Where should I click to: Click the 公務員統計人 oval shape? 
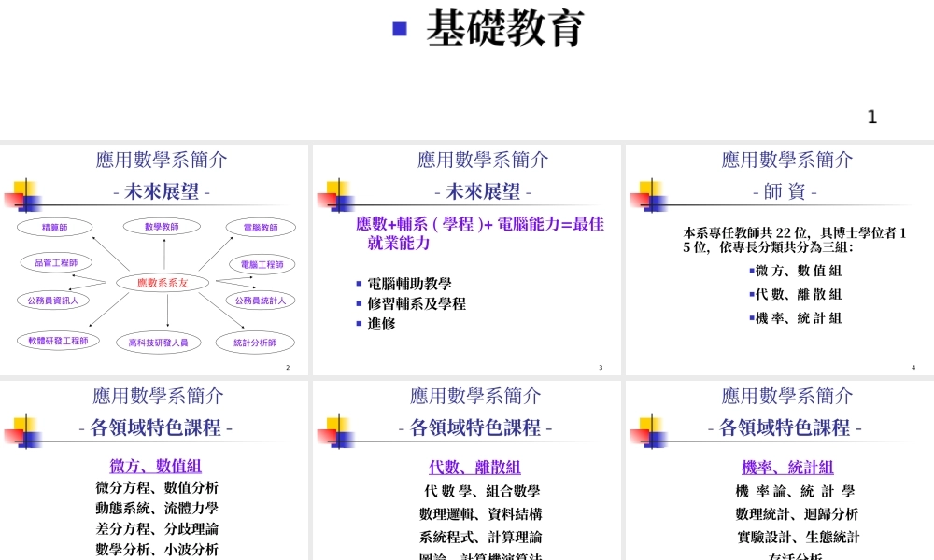[x=259, y=301]
